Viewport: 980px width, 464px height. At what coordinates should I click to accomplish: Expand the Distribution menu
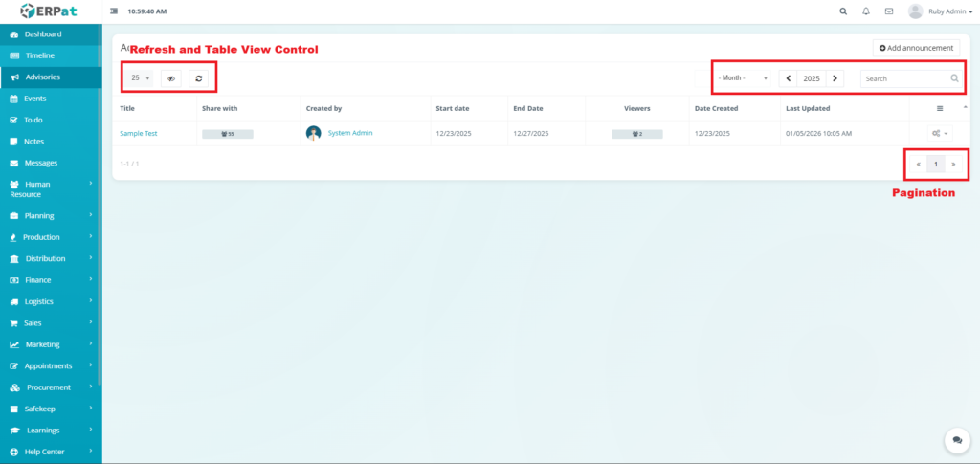coord(51,258)
